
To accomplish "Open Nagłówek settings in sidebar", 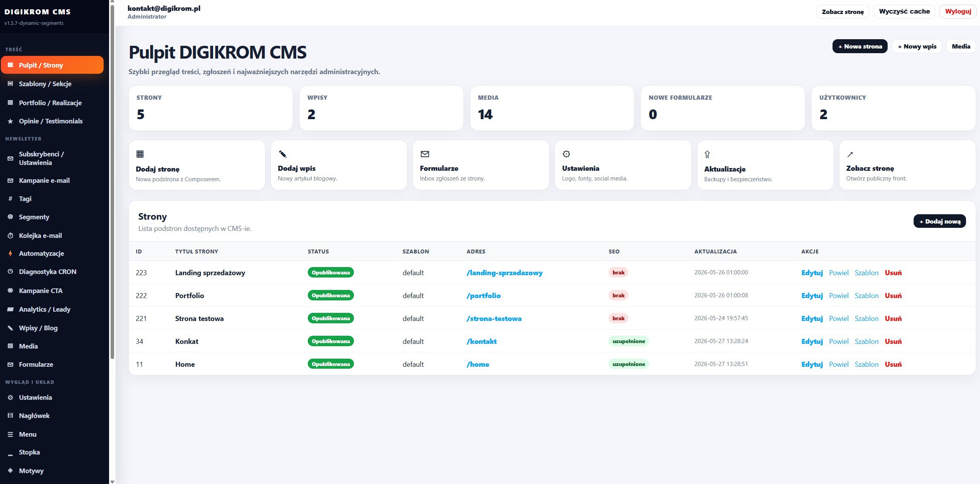I will [52, 416].
